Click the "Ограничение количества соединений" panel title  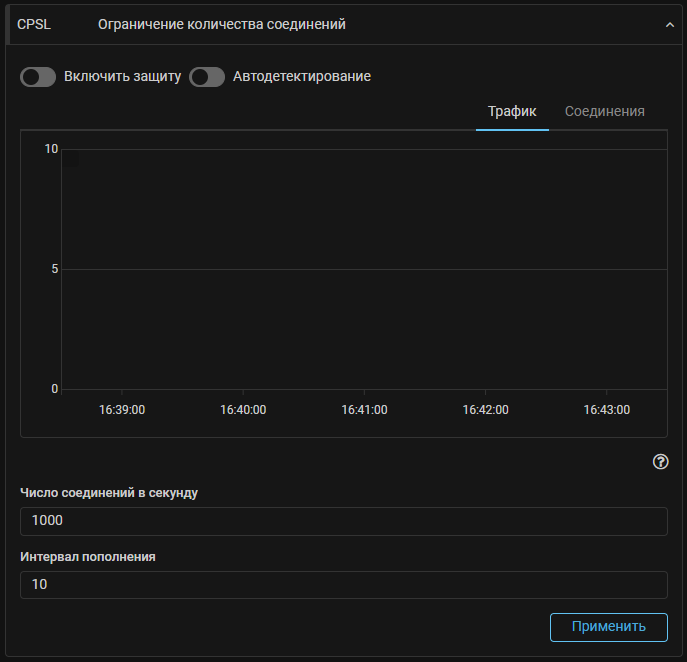[222, 25]
